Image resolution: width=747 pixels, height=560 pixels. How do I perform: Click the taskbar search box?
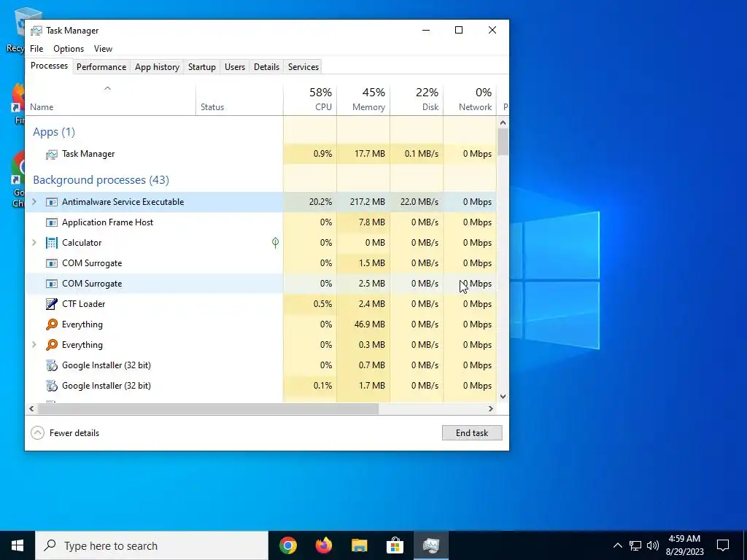point(152,545)
